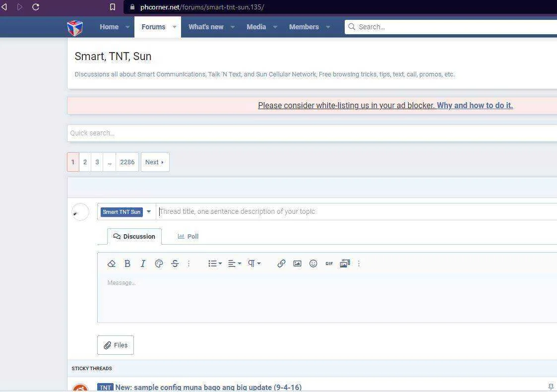
Task: Click the user avatar beside thread title
Action: [80, 212]
